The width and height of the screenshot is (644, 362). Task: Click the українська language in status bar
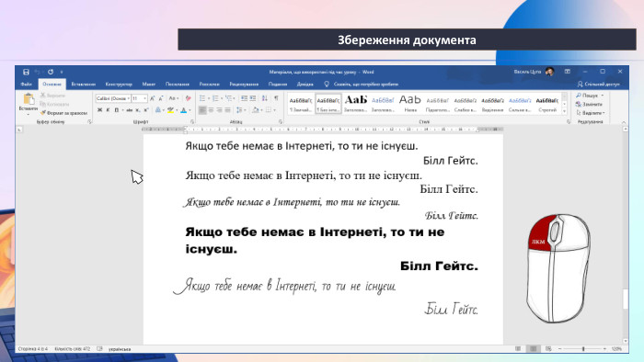tap(120, 349)
